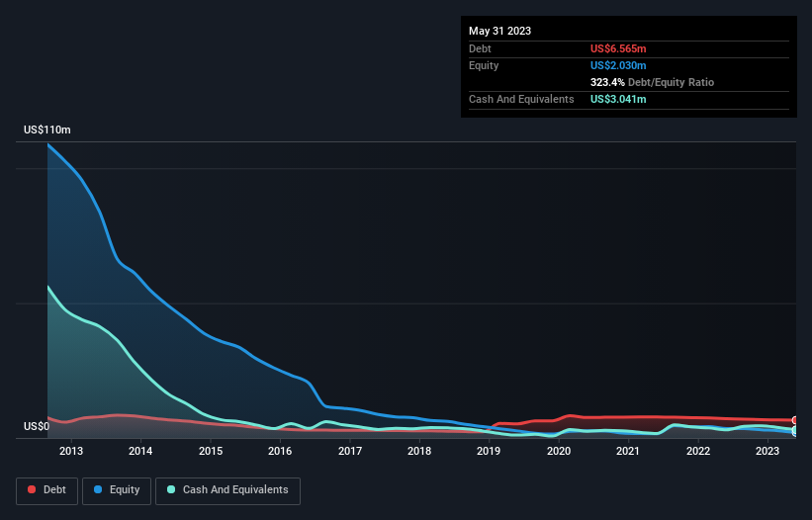Click the 2014 x-axis label

[x=140, y=451]
